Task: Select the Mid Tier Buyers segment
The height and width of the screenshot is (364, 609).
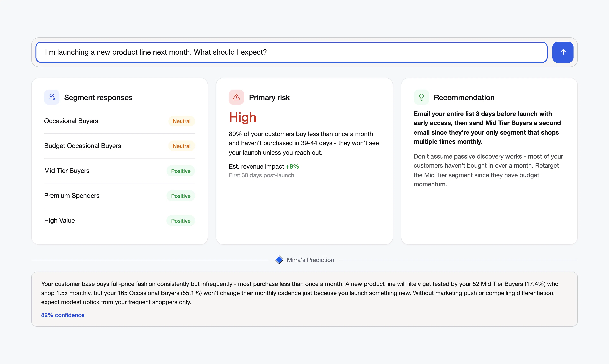Action: (x=120, y=171)
